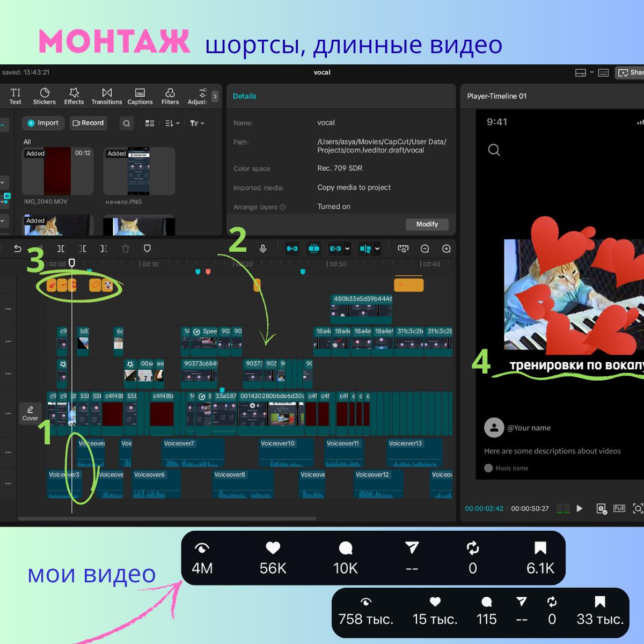Select the начало.PNG media thumbnail
Image resolution: width=644 pixels, height=644 pixels.
[x=139, y=171]
